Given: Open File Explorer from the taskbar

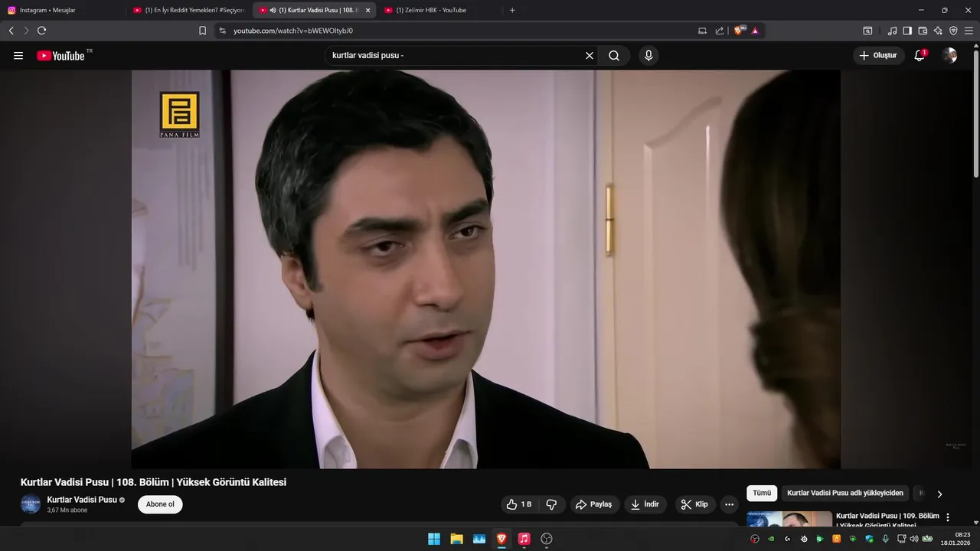Looking at the screenshot, I should [x=456, y=539].
